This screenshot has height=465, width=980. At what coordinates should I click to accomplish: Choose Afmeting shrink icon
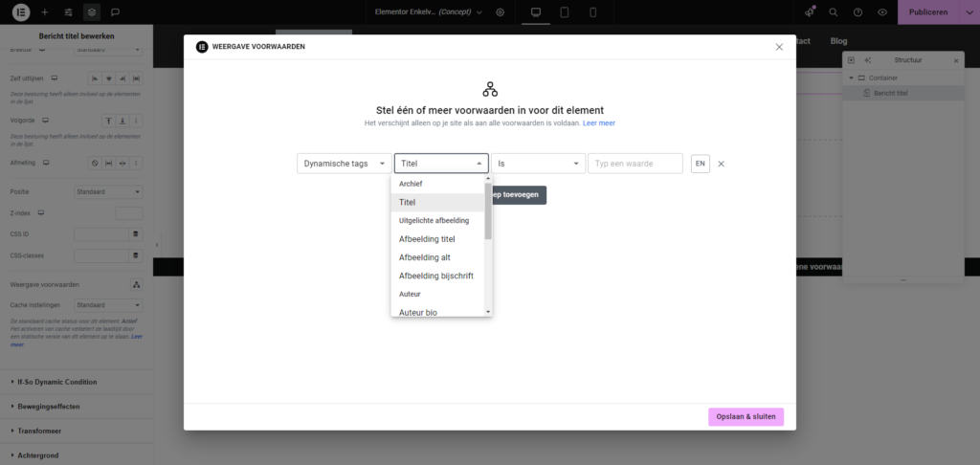(x=122, y=163)
